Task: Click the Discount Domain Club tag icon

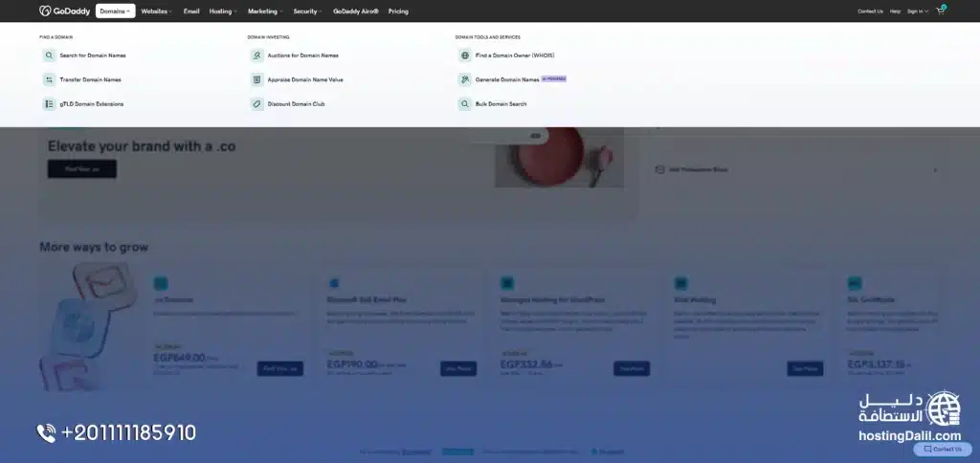Action: (256, 103)
